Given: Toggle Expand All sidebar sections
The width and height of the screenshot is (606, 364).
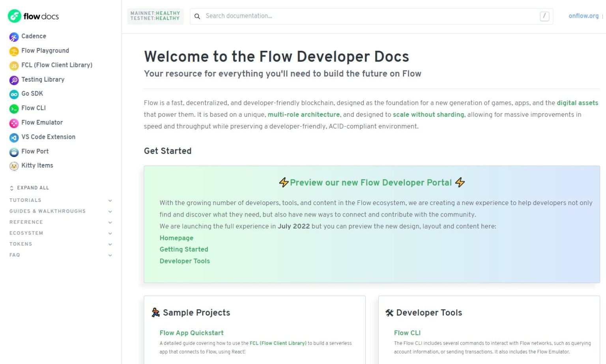Looking at the screenshot, I should 30,188.
